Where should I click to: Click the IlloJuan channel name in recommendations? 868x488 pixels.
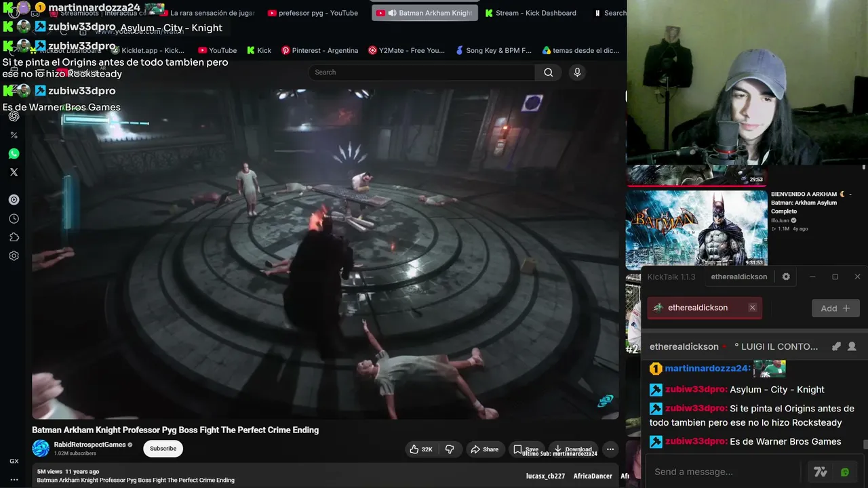pyautogui.click(x=780, y=220)
